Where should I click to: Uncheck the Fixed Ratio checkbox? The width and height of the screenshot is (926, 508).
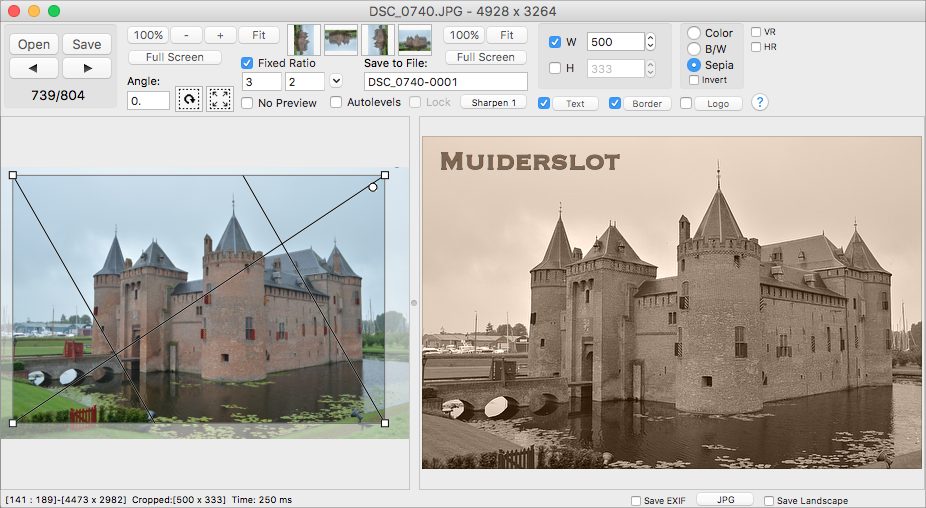coord(247,63)
